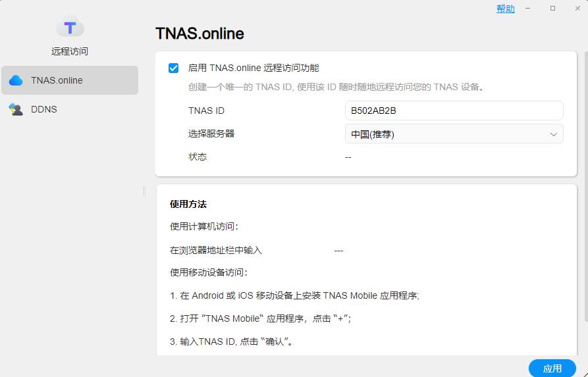Click the 使用方法 heading

click(188, 204)
